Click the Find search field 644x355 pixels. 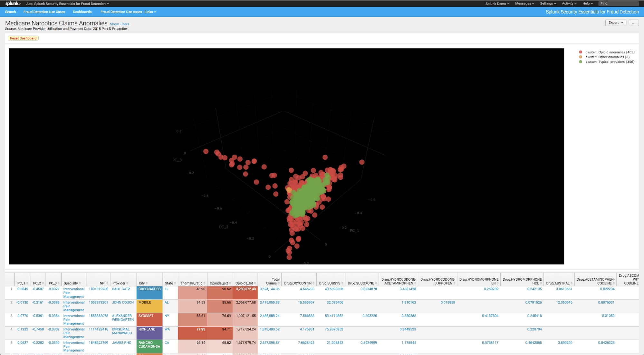pyautogui.click(x=619, y=4)
